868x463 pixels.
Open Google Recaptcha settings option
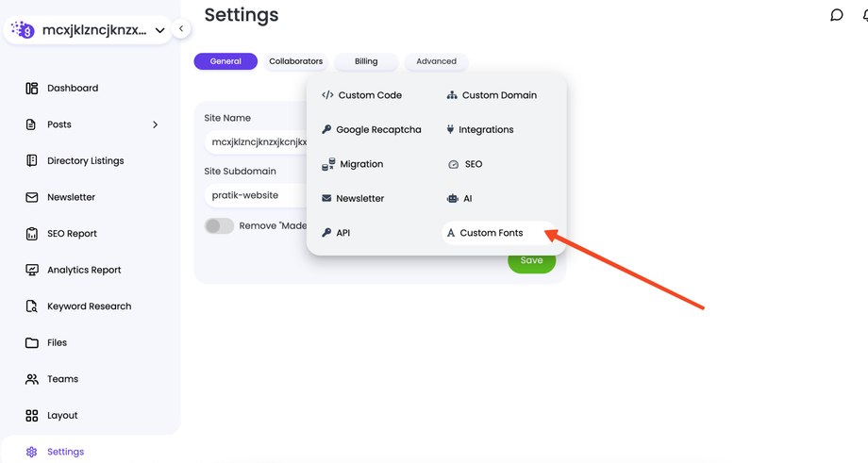[377, 129]
